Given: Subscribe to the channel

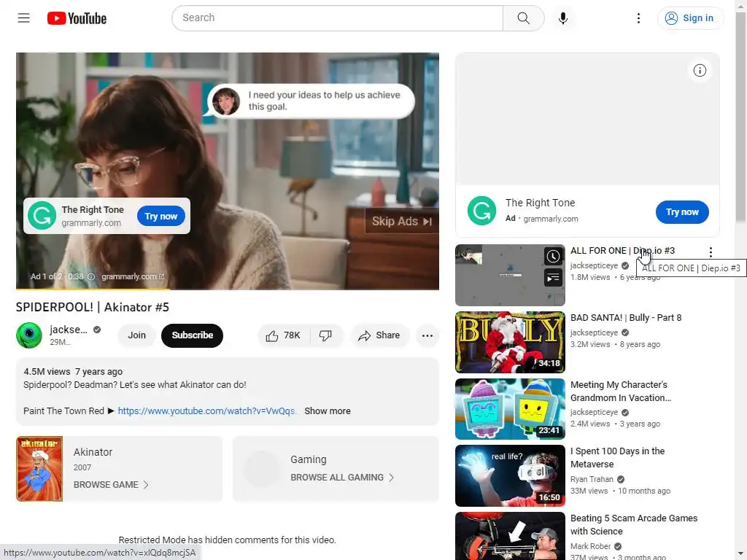Looking at the screenshot, I should click(x=192, y=335).
